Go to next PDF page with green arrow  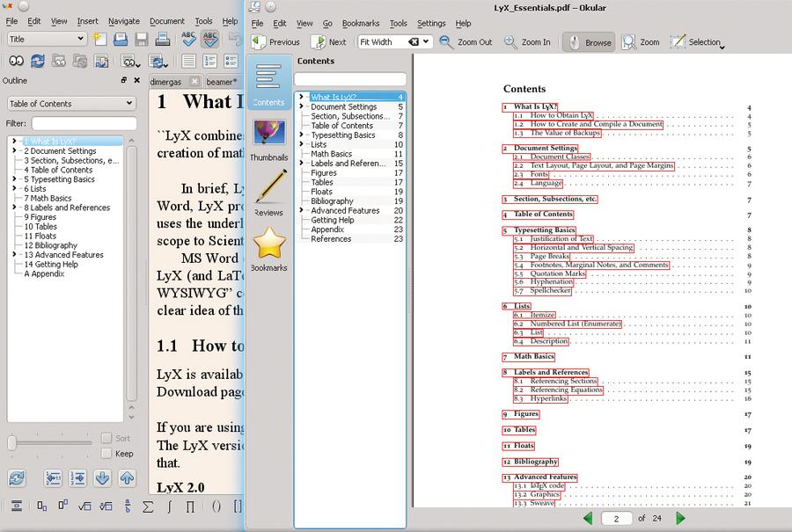pyautogui.click(x=680, y=518)
